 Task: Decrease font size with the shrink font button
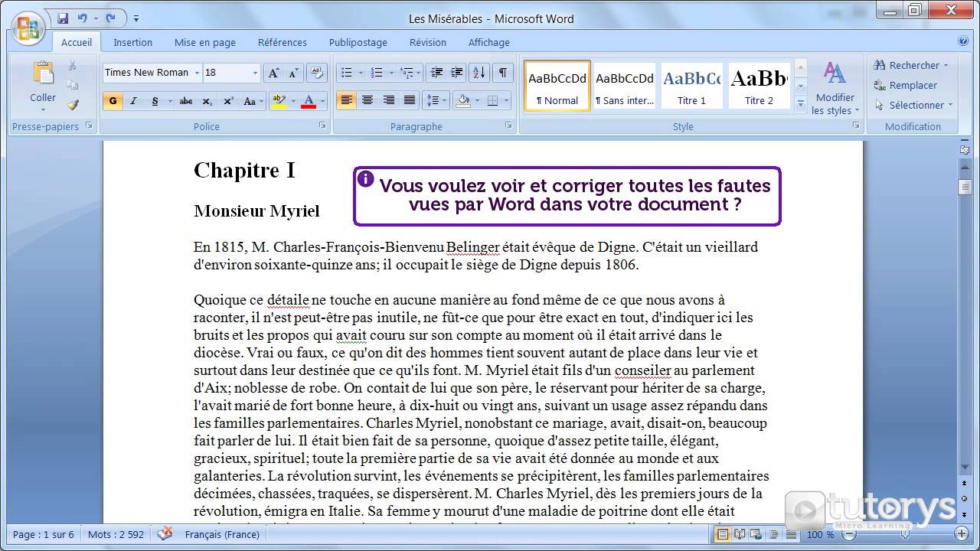[x=293, y=73]
